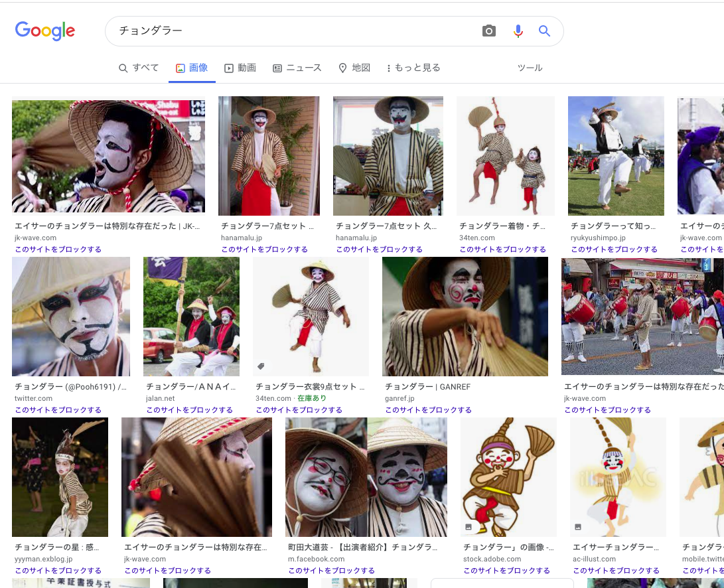Click the magnifying glass search icon

[x=544, y=31]
